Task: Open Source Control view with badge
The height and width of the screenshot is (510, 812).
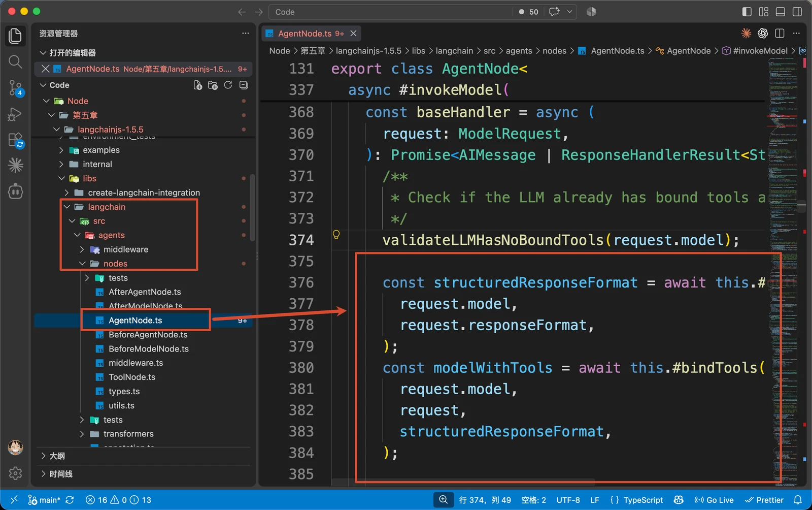Action: (x=15, y=88)
